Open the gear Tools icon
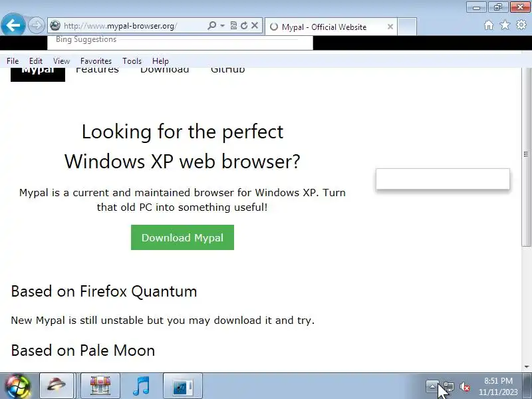This screenshot has width=532, height=399. [x=521, y=25]
